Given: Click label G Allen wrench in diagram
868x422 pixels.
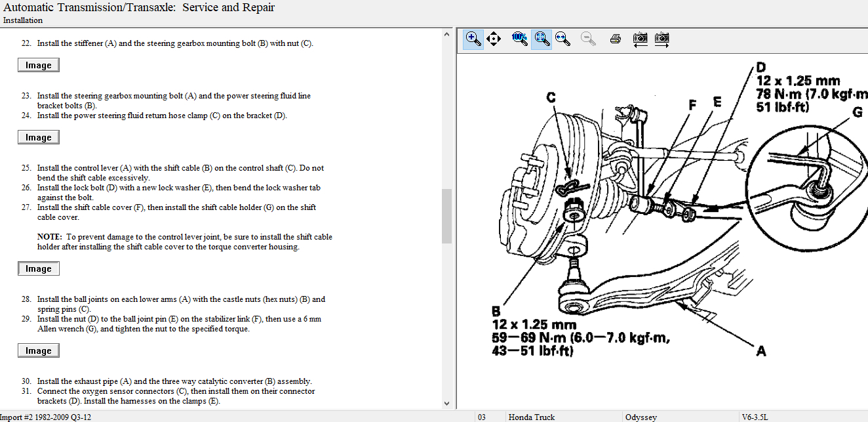Looking at the screenshot, I should click(x=858, y=112).
